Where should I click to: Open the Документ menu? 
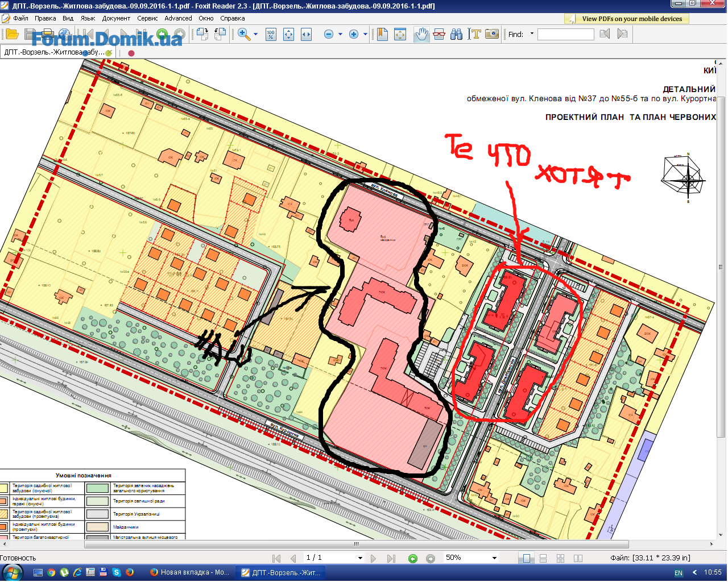coord(116,18)
